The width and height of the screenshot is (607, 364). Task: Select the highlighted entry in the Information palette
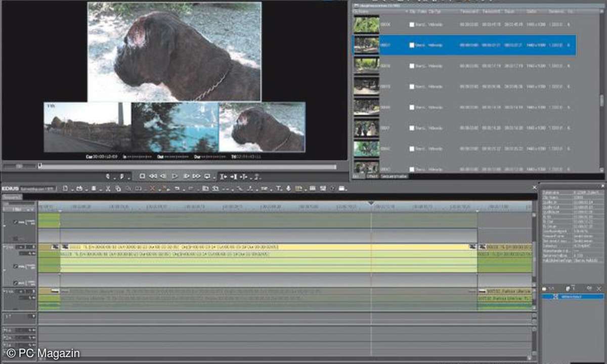pyautogui.click(x=572, y=297)
